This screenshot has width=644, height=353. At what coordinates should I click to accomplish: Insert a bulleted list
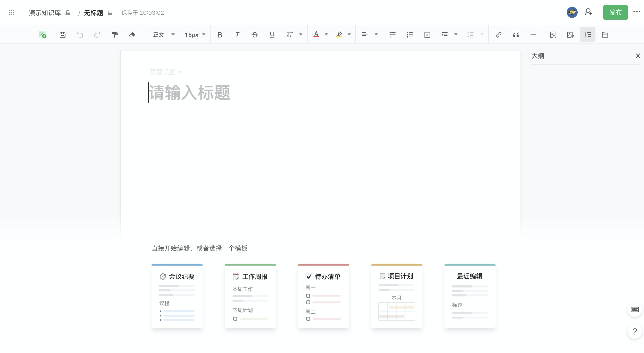click(x=392, y=35)
